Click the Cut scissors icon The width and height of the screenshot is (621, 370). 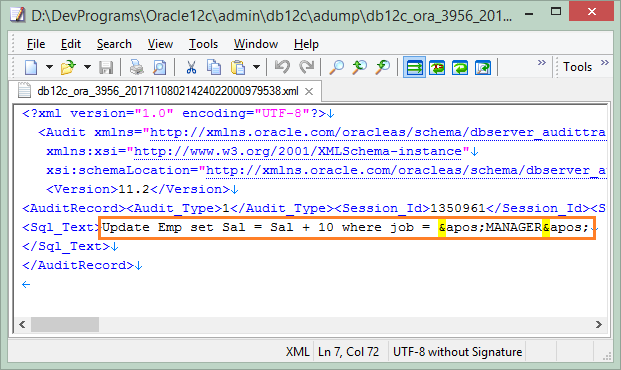(x=191, y=67)
